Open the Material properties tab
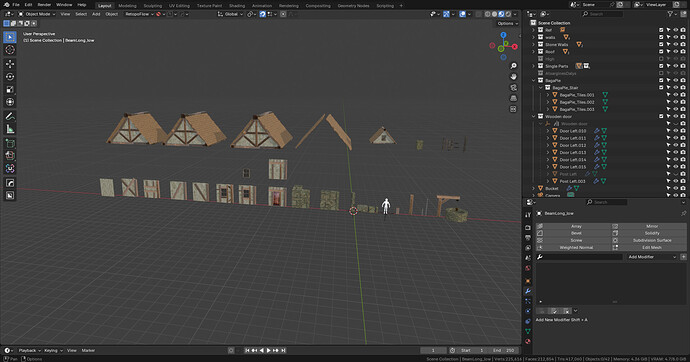The width and height of the screenshot is (690, 362). (x=528, y=341)
